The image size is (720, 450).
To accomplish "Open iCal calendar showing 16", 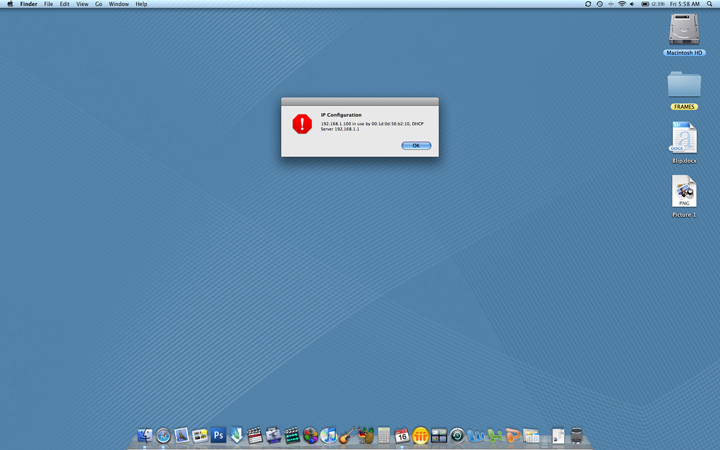I will [402, 435].
